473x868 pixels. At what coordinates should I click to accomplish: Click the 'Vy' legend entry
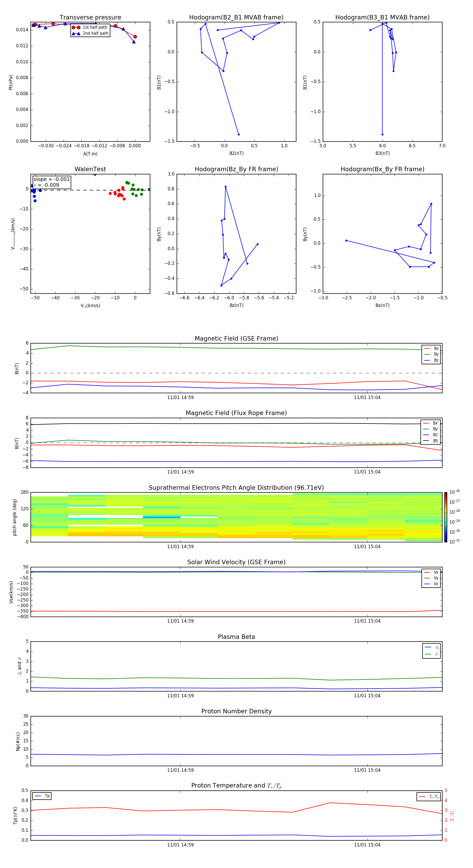tap(431, 578)
